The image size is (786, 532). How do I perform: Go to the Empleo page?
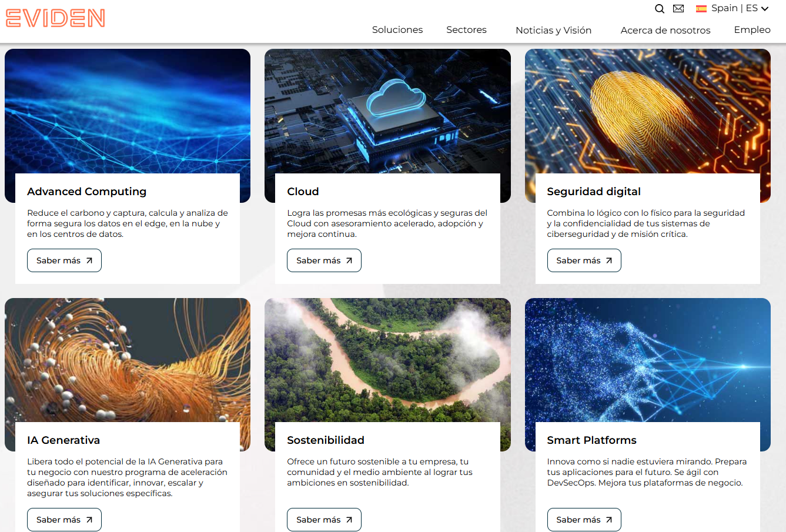click(752, 30)
